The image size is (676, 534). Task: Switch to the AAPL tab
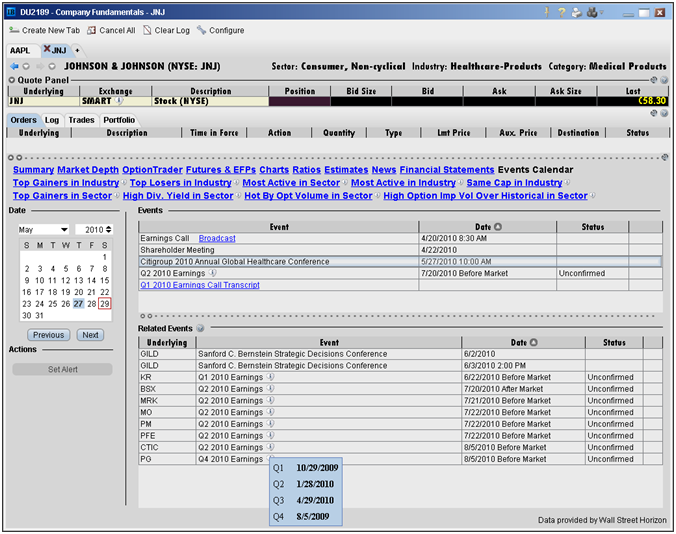[x=20, y=49]
